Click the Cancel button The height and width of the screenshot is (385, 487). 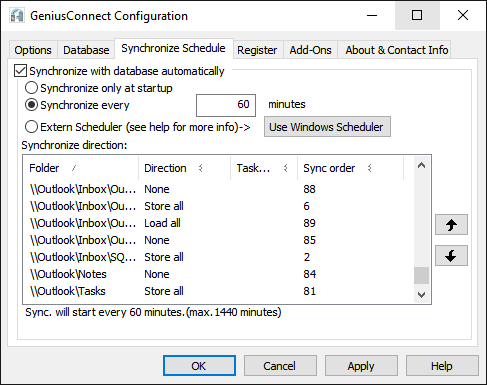click(x=280, y=366)
